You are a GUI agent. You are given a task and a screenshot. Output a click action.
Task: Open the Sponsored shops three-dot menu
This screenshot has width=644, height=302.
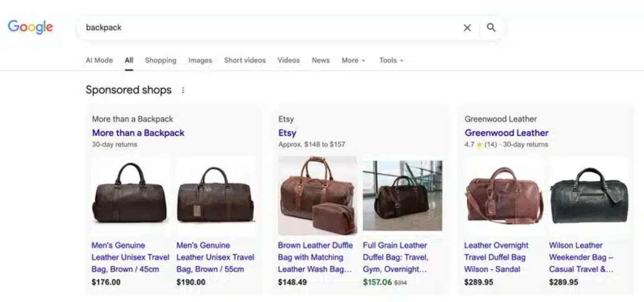click(183, 90)
